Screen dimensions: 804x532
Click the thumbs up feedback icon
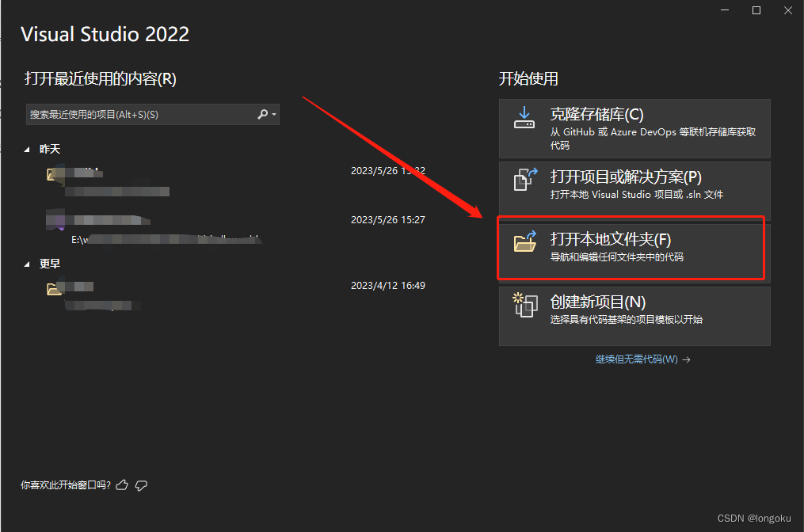coord(122,484)
